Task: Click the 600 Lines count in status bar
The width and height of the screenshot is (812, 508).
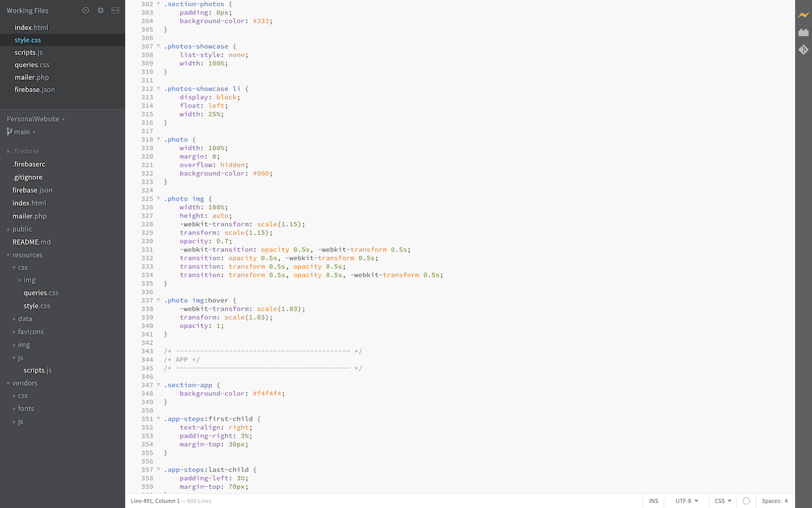Action: tap(199, 501)
